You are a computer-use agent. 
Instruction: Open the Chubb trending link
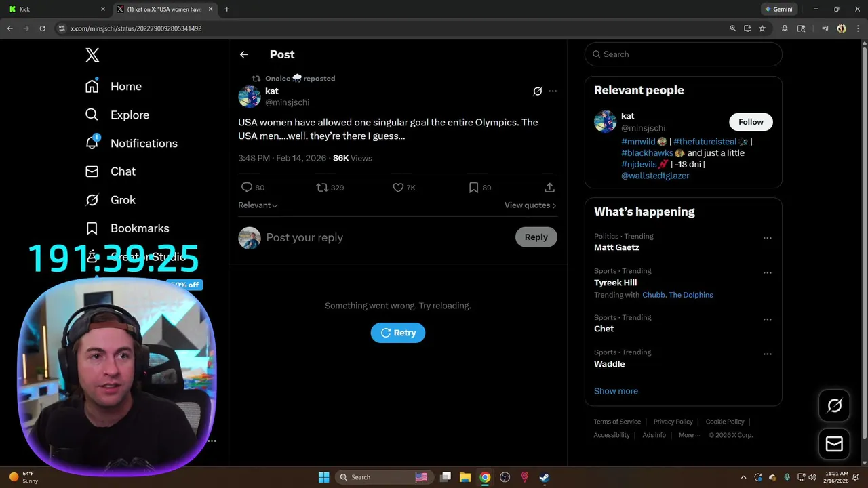point(653,295)
